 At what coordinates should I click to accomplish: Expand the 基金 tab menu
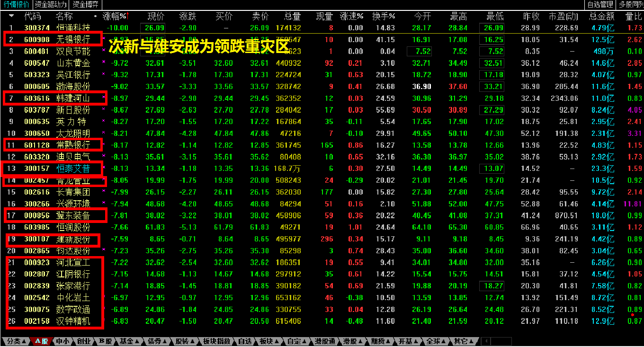tap(130, 341)
